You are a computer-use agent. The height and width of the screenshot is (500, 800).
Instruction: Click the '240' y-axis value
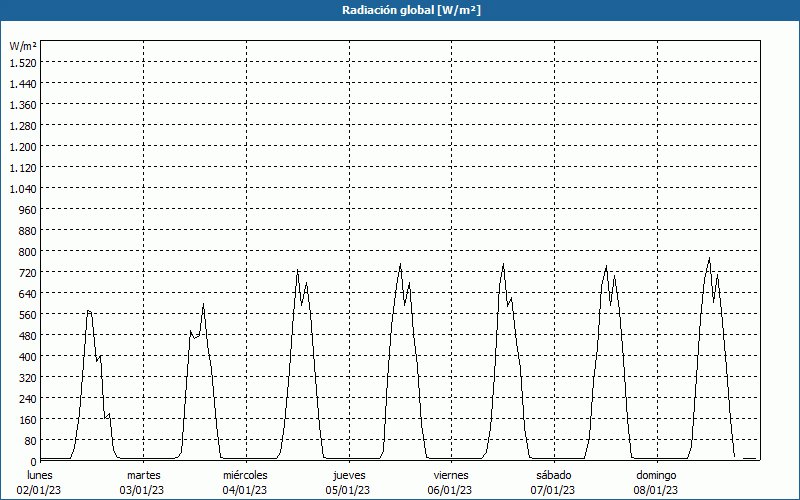(28, 398)
